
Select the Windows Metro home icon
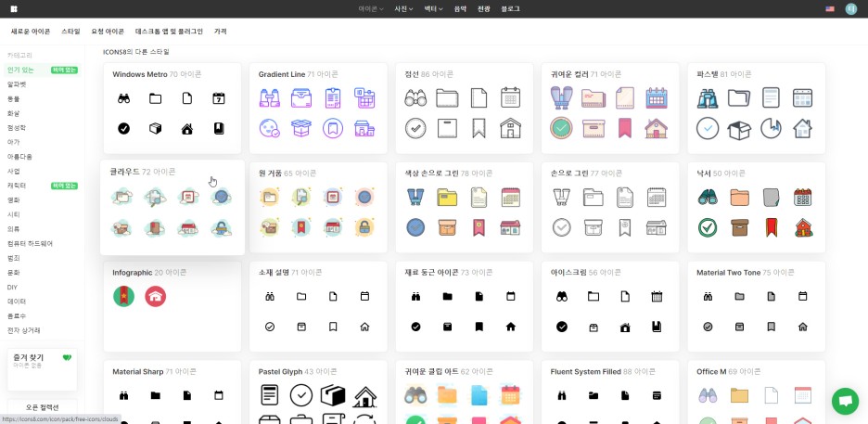click(187, 129)
